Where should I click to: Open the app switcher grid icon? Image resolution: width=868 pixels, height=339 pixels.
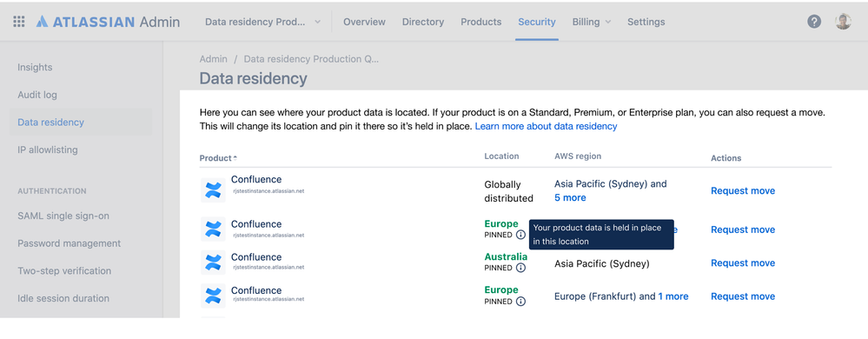[x=19, y=22]
